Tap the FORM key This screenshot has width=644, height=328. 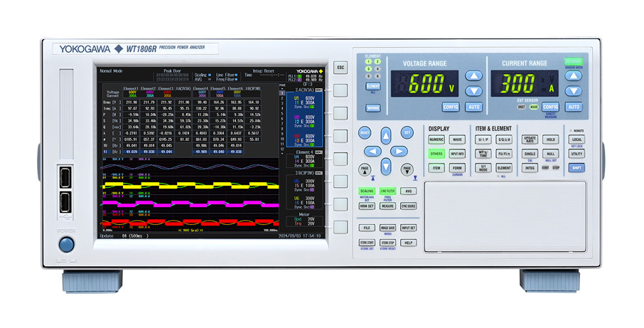(457, 168)
